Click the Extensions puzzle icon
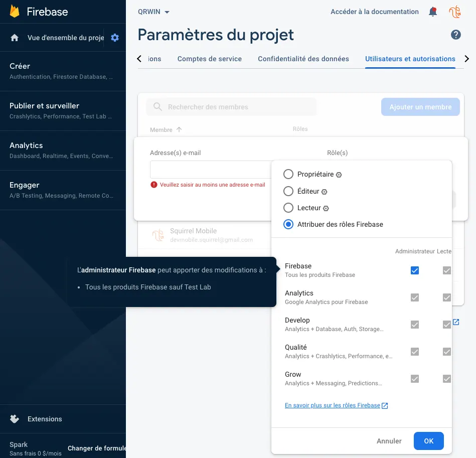Viewport: 476px width, 458px height. click(x=14, y=419)
